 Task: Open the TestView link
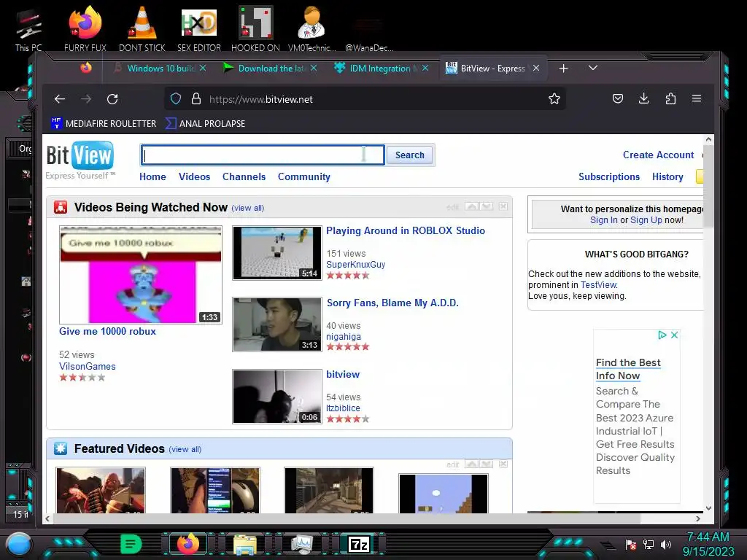598,285
